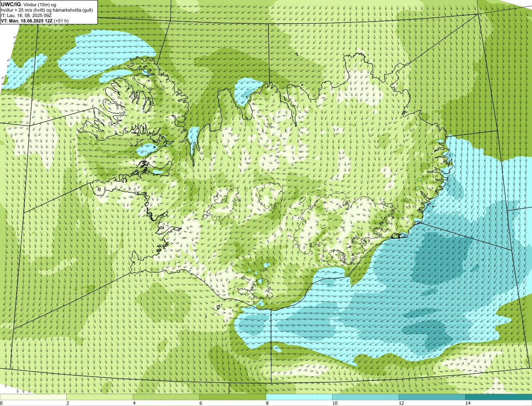Image resolution: width=532 pixels, height=406 pixels.
Task: Select the 10–12 light teal legend swatch
Action: [x=366, y=397]
